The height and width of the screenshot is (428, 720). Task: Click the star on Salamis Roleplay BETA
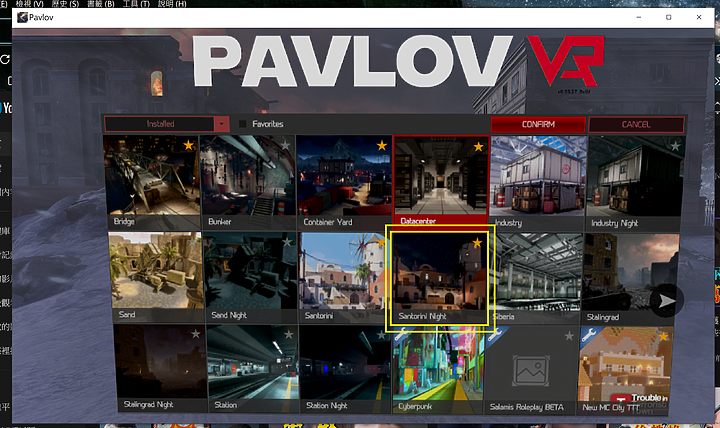[569, 336]
